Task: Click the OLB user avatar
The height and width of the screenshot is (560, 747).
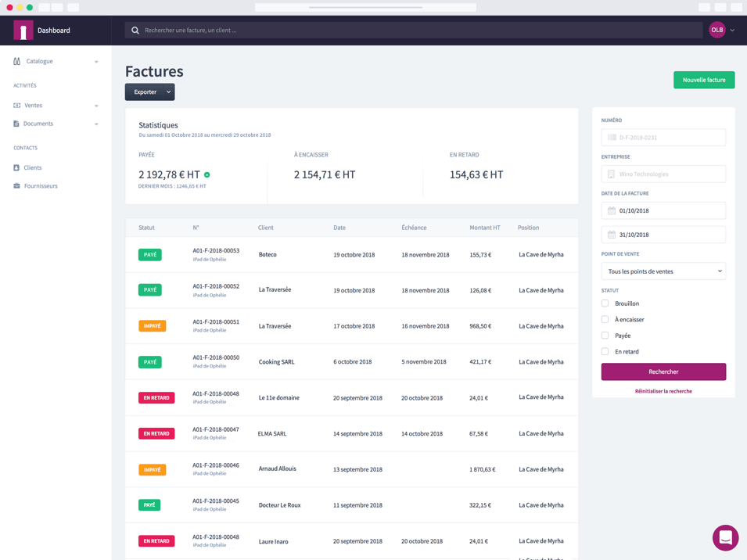Action: (716, 30)
